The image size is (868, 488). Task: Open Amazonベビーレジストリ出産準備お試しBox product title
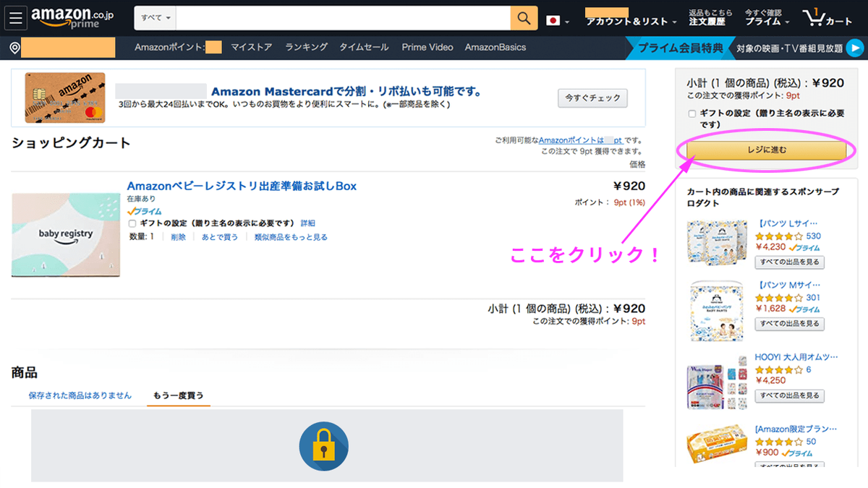[x=242, y=186]
